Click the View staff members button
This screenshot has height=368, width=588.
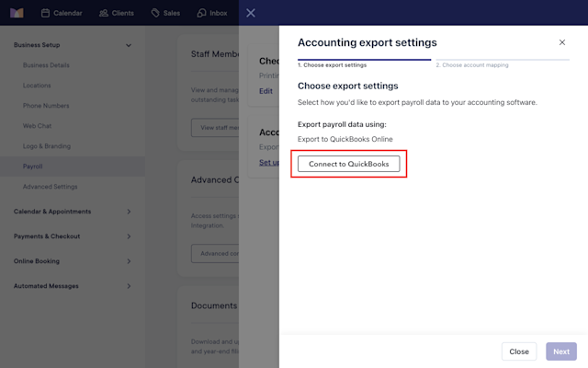click(215, 128)
